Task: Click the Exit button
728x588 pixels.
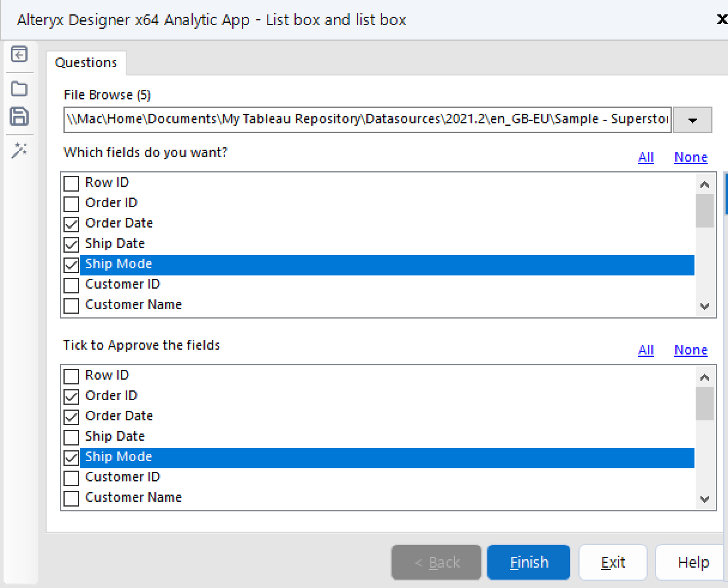Action: 612,562
